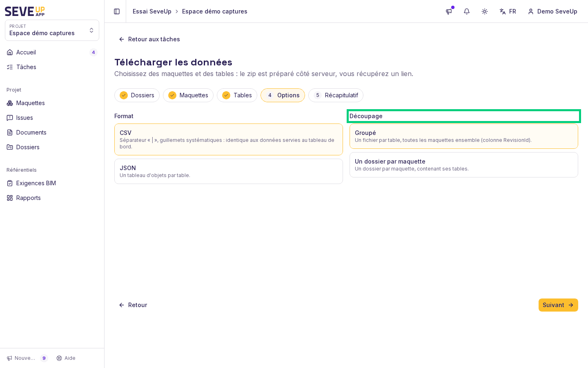The image size is (588, 368).
Task: Open Maquettes in the sidebar
Action: [x=52, y=103]
